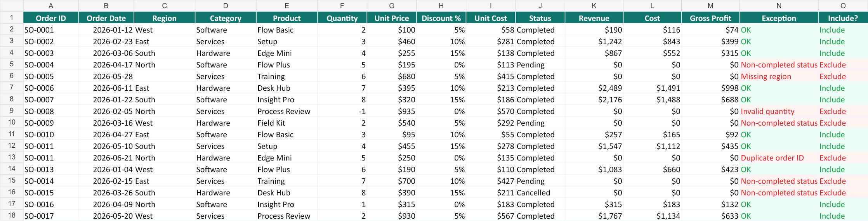Image resolution: width=868 pixels, height=221 pixels.
Task: Select row 18 header
Action: (x=12, y=215)
